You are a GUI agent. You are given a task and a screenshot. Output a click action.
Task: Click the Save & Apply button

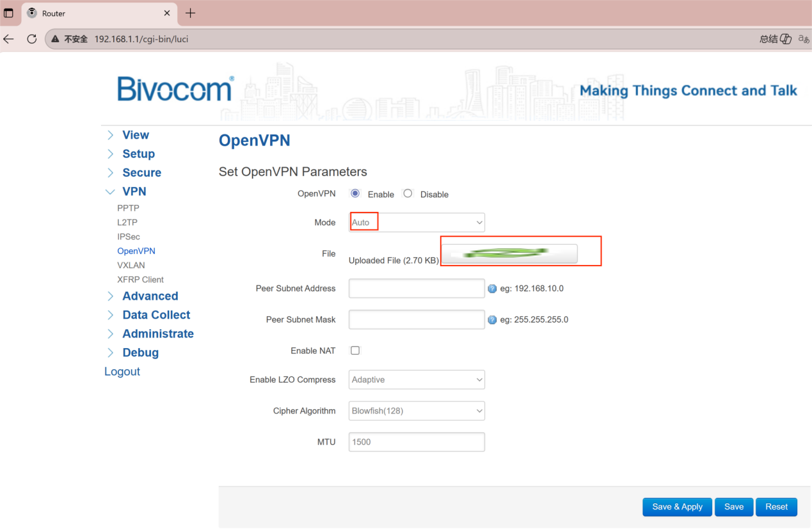pyautogui.click(x=677, y=506)
